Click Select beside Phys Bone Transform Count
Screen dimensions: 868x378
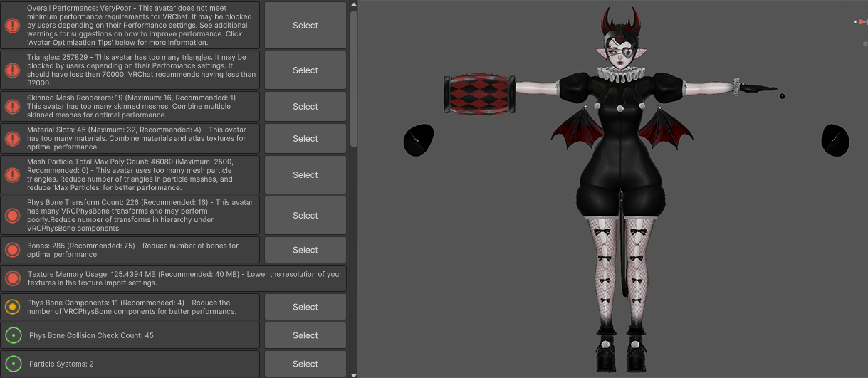[x=305, y=216]
